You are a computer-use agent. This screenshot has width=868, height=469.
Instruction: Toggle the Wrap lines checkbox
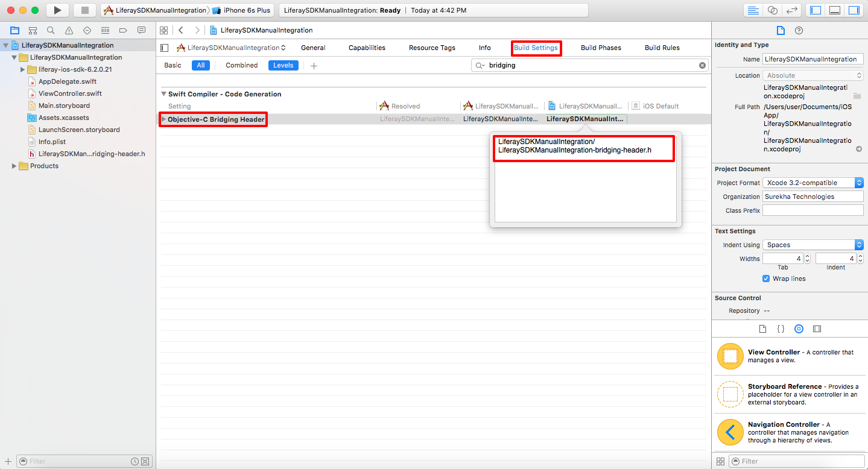(x=766, y=279)
